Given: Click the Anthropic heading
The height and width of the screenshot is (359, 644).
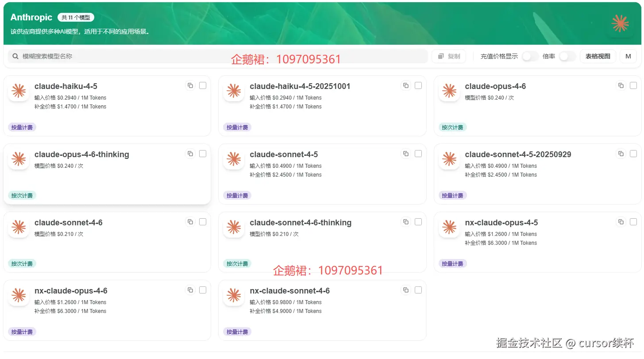Looking at the screenshot, I should (x=31, y=17).
